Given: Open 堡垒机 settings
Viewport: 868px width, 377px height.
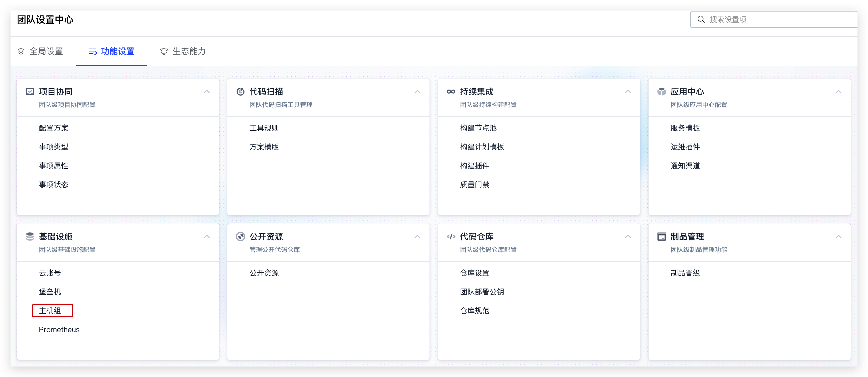Looking at the screenshot, I should click(x=50, y=291).
